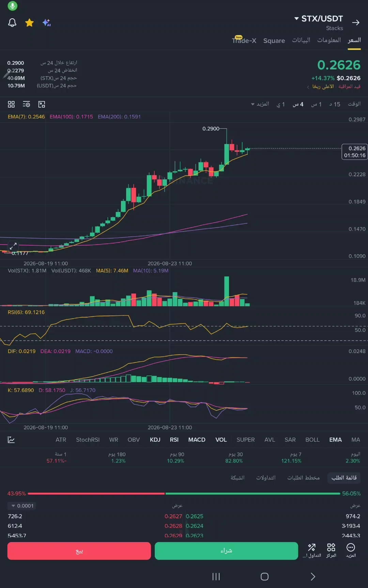Tap the EMA(7) legend value
Viewport: 368px width, 588px height.
click(x=26, y=117)
